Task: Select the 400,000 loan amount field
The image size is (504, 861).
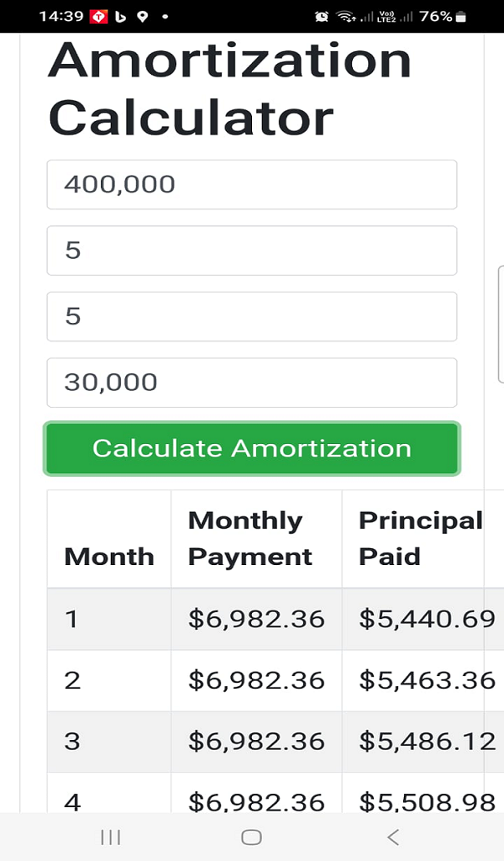Action: (251, 184)
